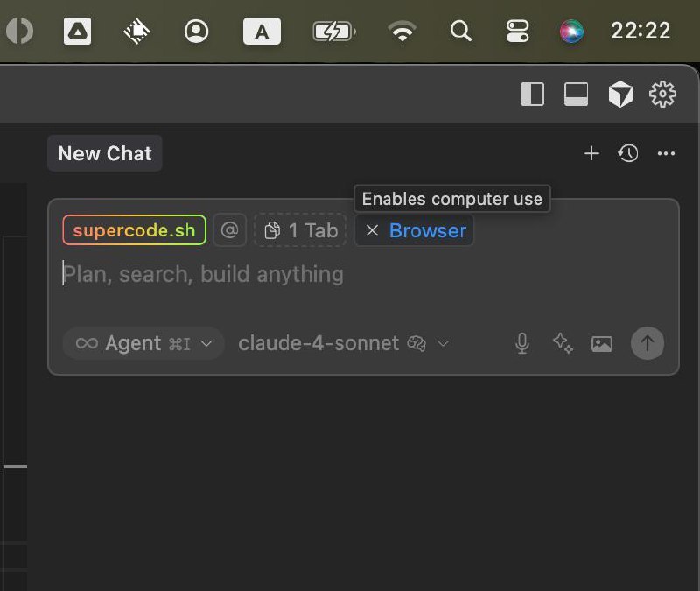Viewport: 700px width, 591px height.
Task: Toggle the bottom panel layout icon
Action: [x=576, y=94]
